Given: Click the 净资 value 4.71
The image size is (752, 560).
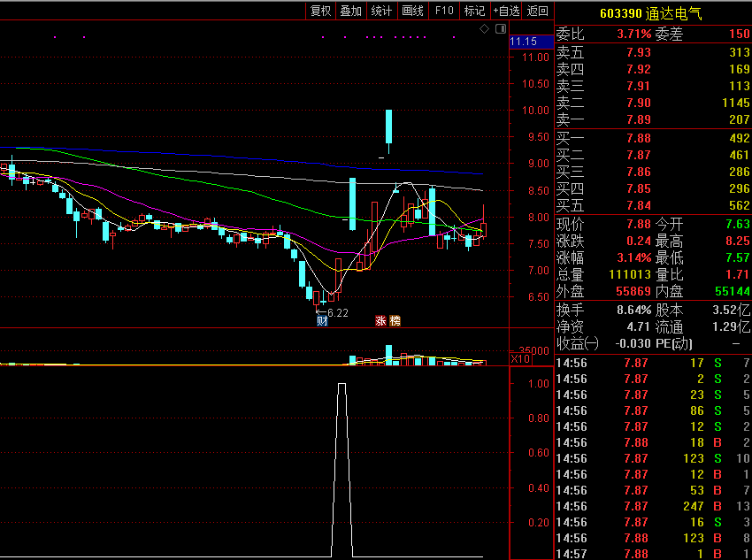Looking at the screenshot, I should click(639, 327).
